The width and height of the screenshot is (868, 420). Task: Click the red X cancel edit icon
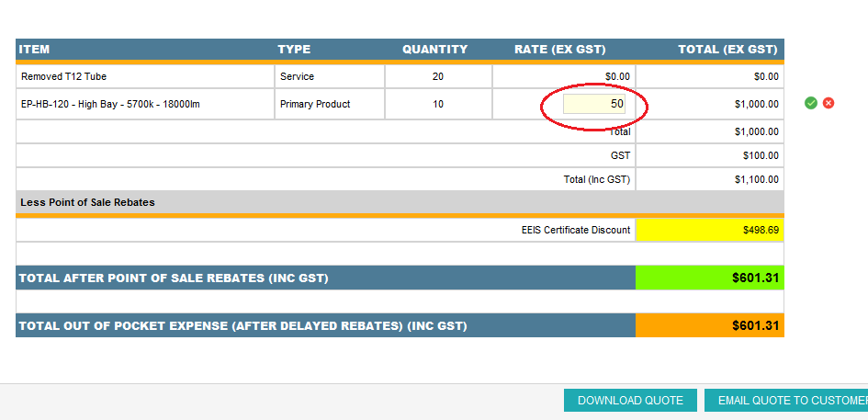829,103
